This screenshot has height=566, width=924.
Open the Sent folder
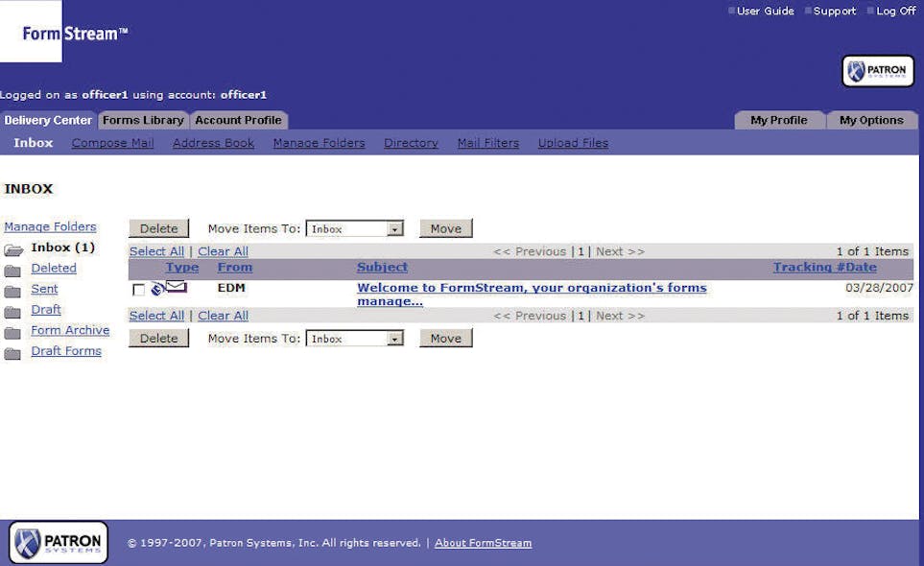point(44,289)
